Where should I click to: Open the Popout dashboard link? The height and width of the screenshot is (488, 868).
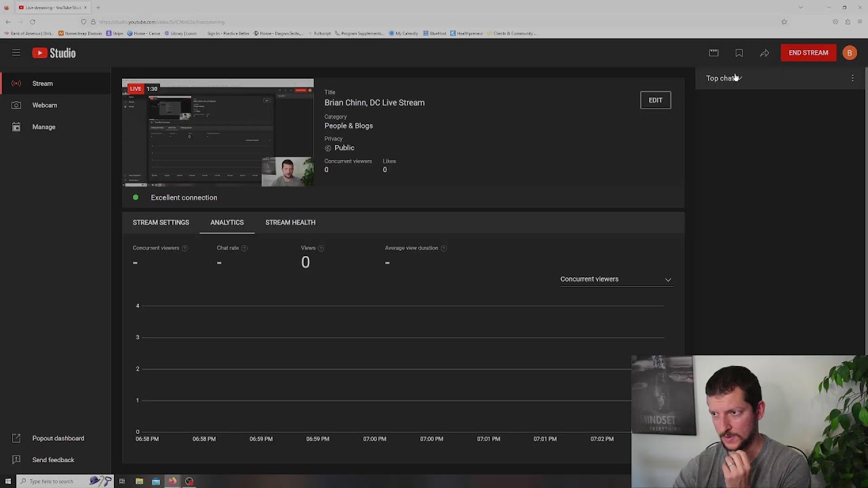tap(58, 439)
